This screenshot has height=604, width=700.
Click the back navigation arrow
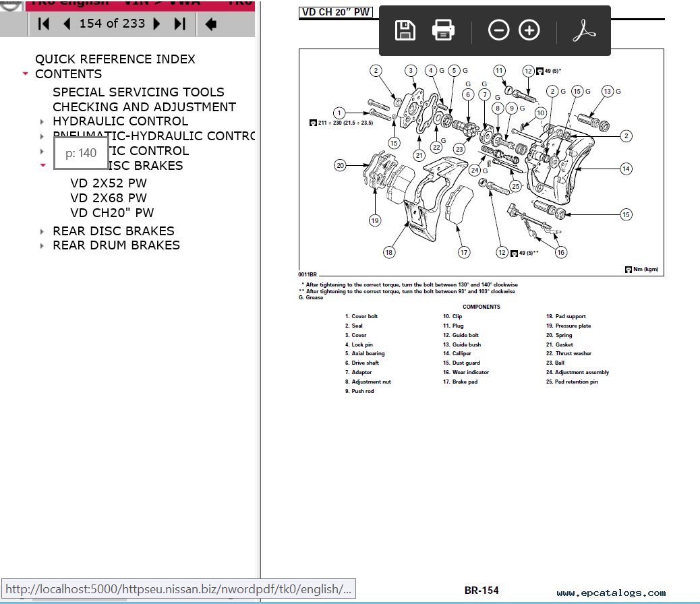[210, 24]
